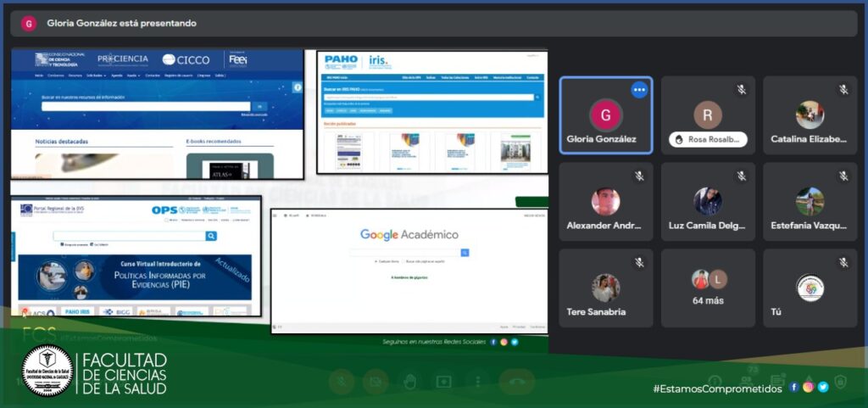The width and height of the screenshot is (868, 408).
Task: Click Gloria González está presentando text
Action: point(122,23)
